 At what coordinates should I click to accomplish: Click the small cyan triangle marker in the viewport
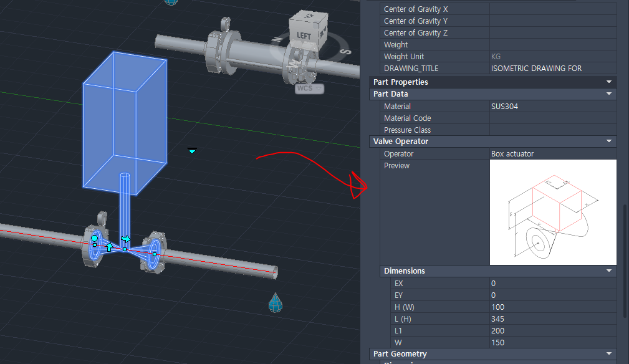coord(191,151)
